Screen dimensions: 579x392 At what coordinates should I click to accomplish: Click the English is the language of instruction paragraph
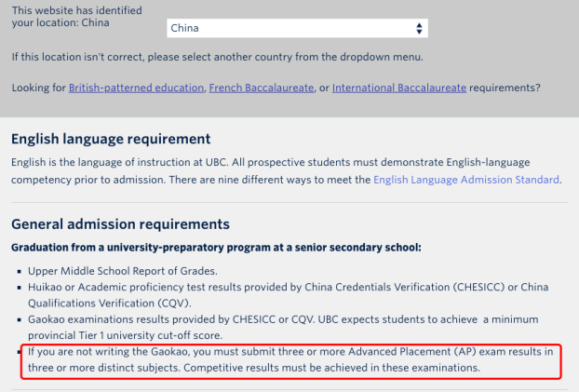click(286, 170)
